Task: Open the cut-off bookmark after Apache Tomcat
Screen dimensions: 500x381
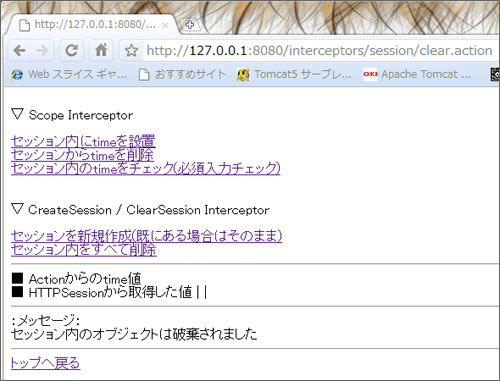Action: [495, 74]
